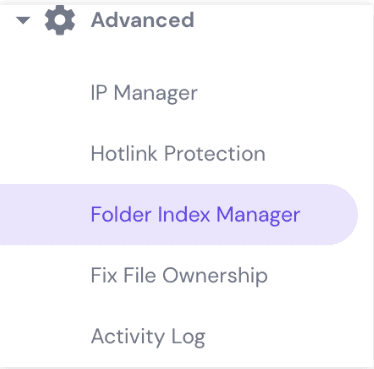Viewport: 374px width, 369px height.
Task: Select the Hotlink Protection sidebar entry
Action: [x=178, y=154]
